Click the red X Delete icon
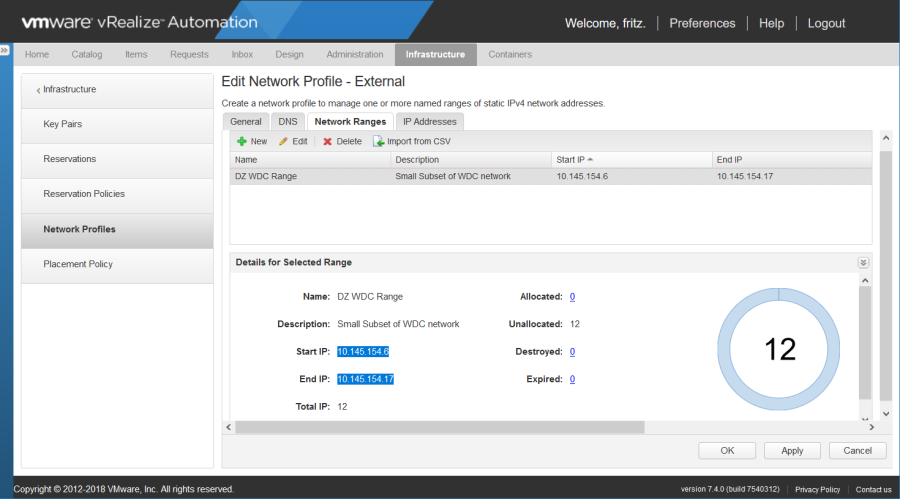This screenshot has width=900, height=499. tap(327, 142)
